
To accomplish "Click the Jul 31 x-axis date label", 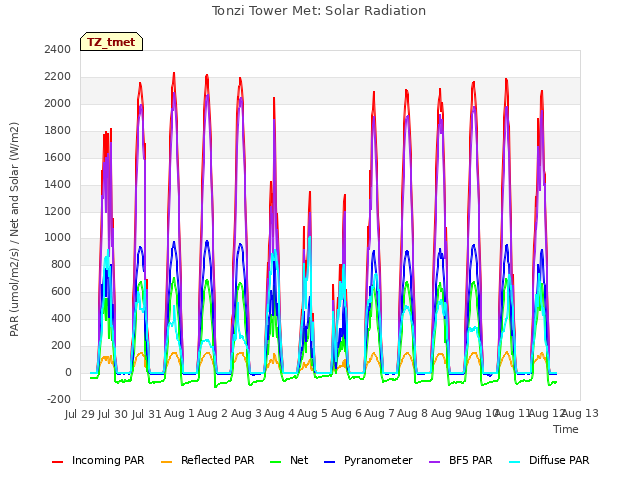I will point(147,414).
